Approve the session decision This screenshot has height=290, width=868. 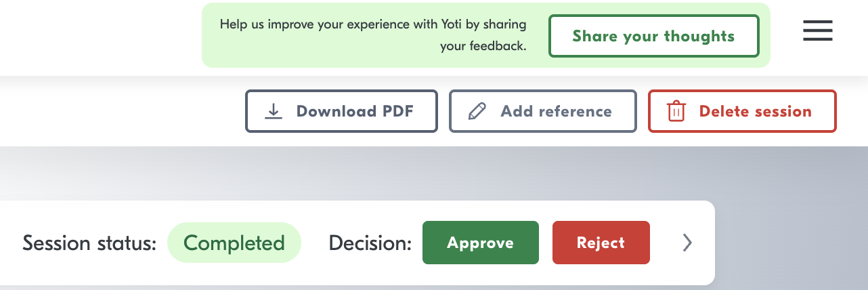(x=480, y=243)
